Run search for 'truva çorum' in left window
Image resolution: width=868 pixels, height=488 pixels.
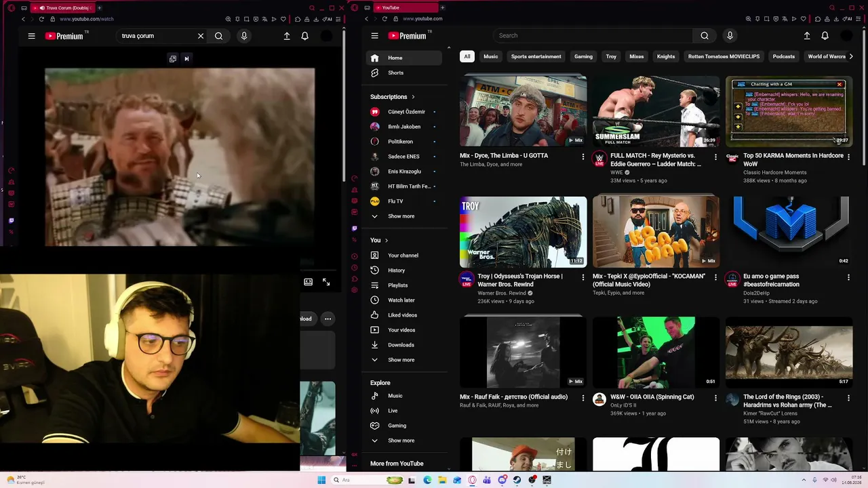tap(218, 36)
